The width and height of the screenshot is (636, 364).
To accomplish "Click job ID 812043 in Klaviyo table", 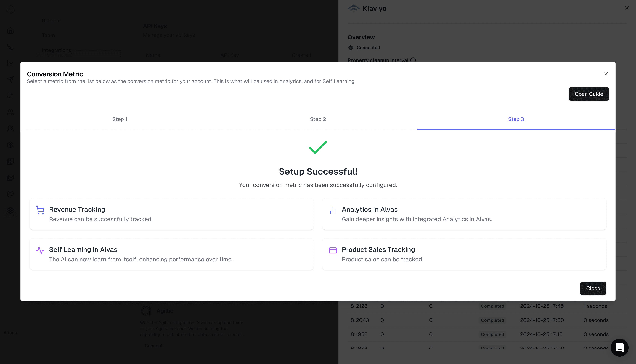I will coord(359,320).
